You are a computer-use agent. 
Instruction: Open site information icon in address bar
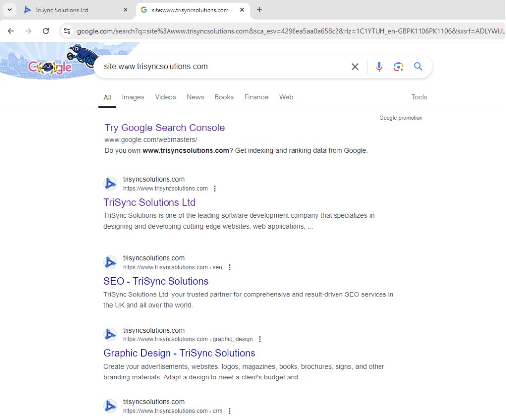(67, 31)
